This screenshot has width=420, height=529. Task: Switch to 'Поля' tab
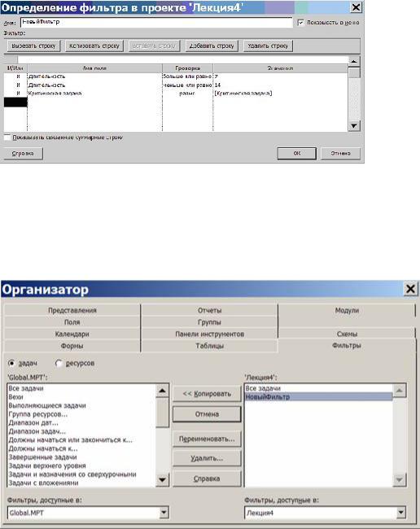72,322
